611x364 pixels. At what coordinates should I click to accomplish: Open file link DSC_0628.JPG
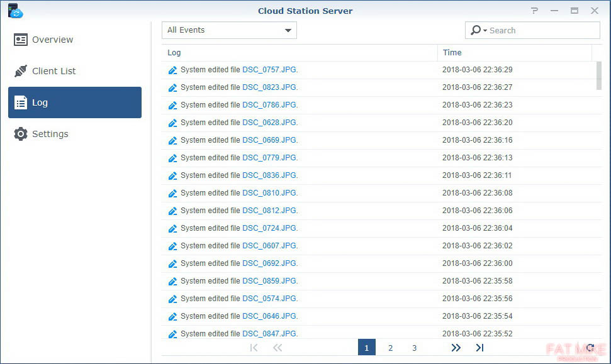pos(270,122)
